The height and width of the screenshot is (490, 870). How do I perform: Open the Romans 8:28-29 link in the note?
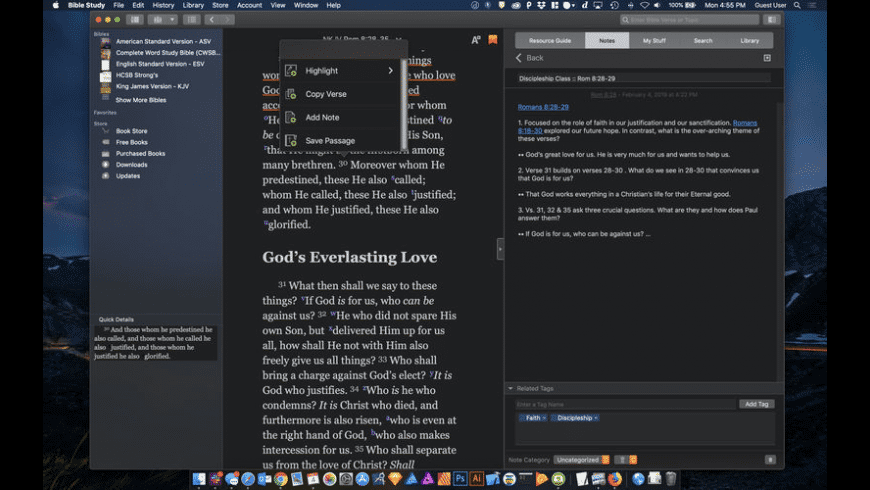pyautogui.click(x=543, y=107)
